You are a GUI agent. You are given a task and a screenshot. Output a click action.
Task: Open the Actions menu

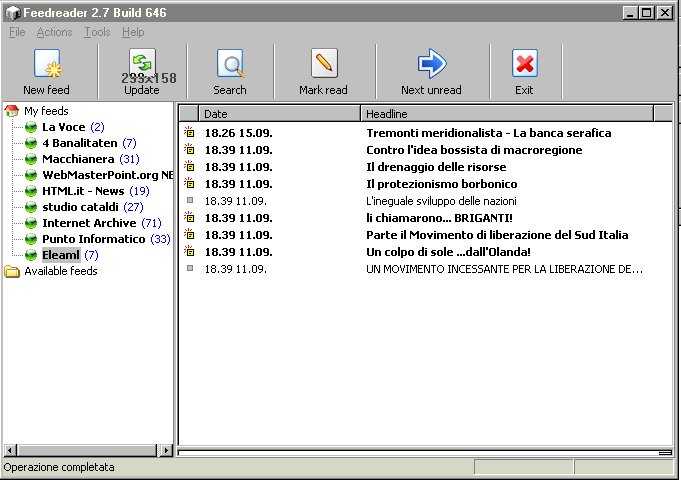click(54, 32)
